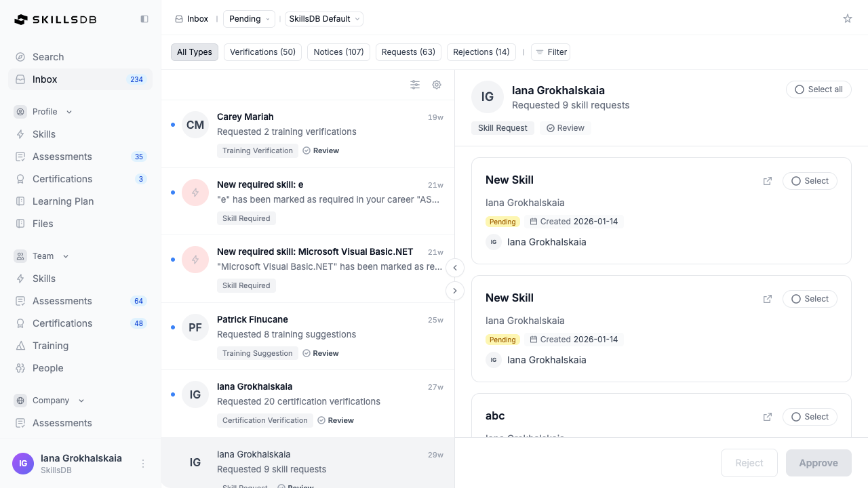Open the abc skill request externally

coord(768,417)
